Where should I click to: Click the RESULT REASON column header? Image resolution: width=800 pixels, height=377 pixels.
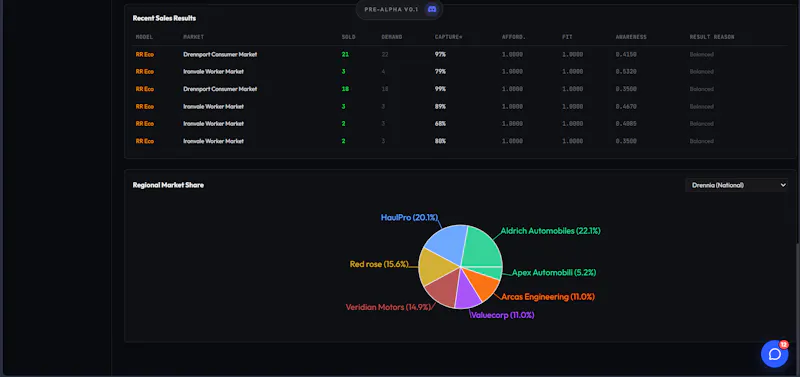pyautogui.click(x=712, y=37)
